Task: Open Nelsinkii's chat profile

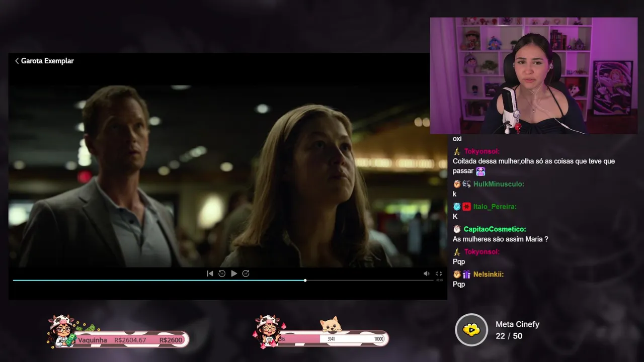Action: 488,275
